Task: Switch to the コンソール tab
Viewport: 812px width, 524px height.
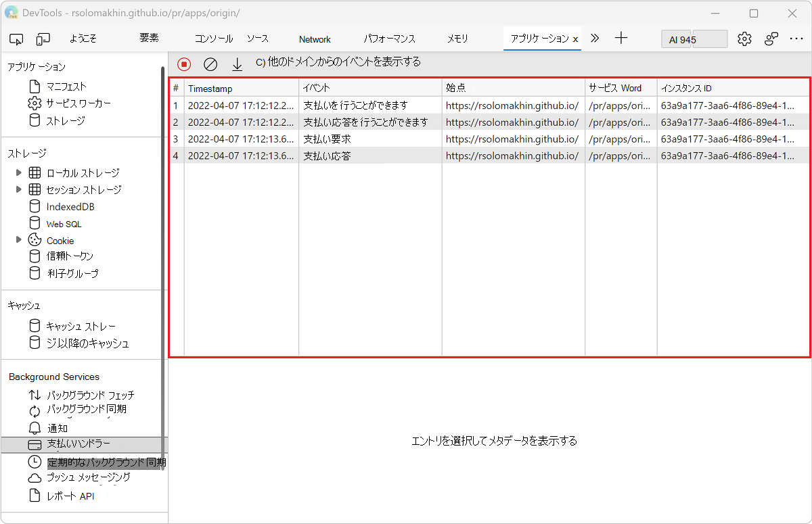Action: click(x=214, y=39)
